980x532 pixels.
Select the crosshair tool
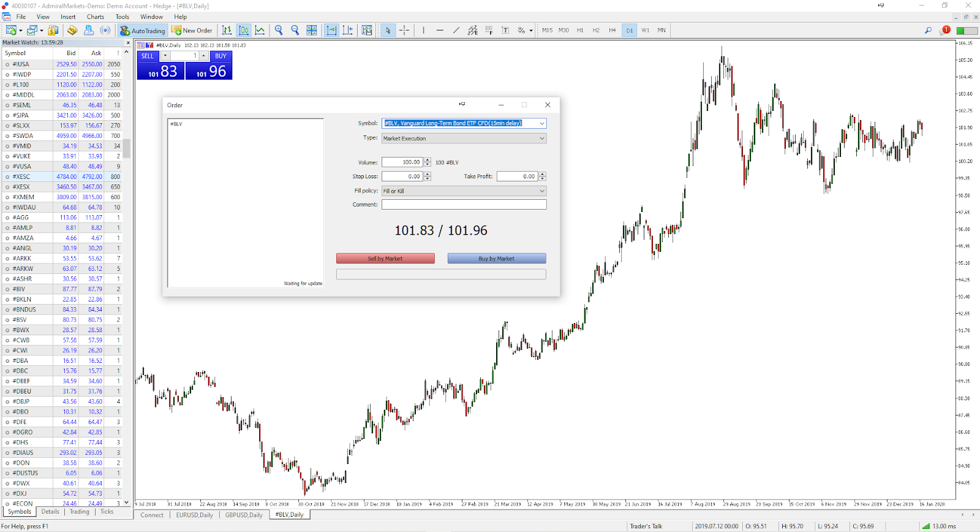click(404, 30)
